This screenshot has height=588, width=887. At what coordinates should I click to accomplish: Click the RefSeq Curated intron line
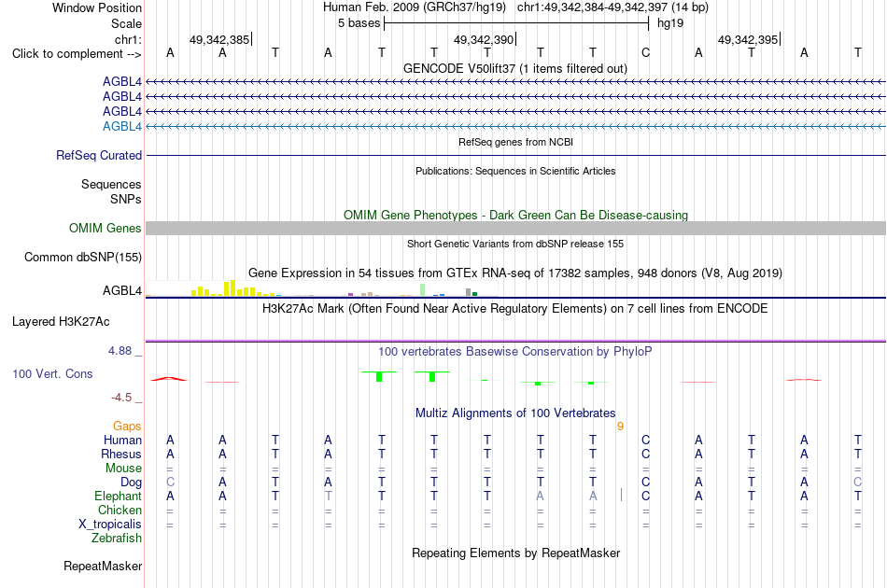(515, 156)
